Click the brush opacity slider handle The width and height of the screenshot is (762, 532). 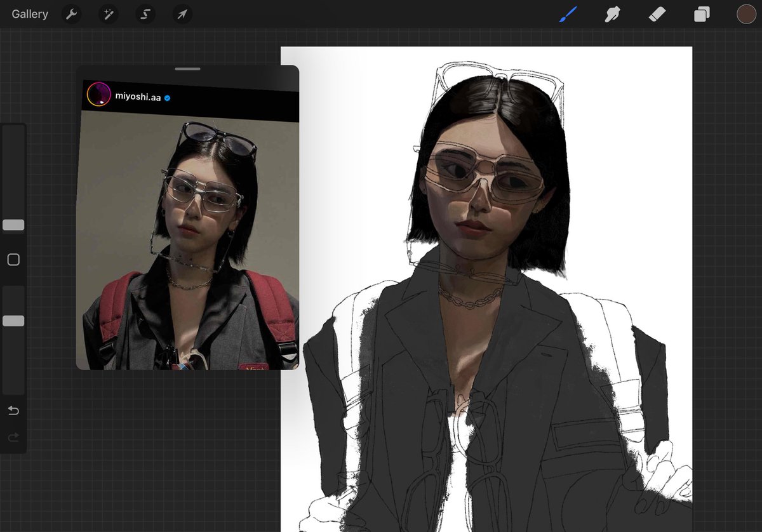click(x=13, y=321)
